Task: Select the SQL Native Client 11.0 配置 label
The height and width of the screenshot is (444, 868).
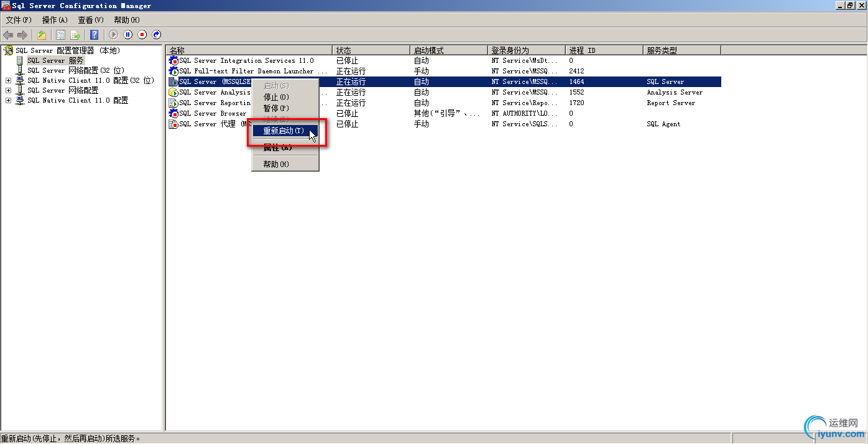Action: pyautogui.click(x=78, y=100)
